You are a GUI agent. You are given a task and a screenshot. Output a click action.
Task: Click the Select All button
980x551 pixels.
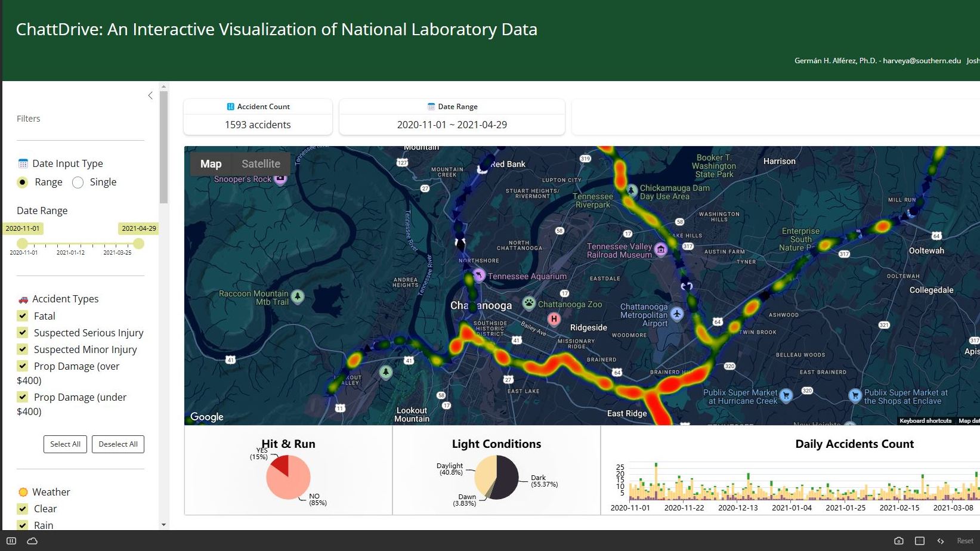[65, 444]
